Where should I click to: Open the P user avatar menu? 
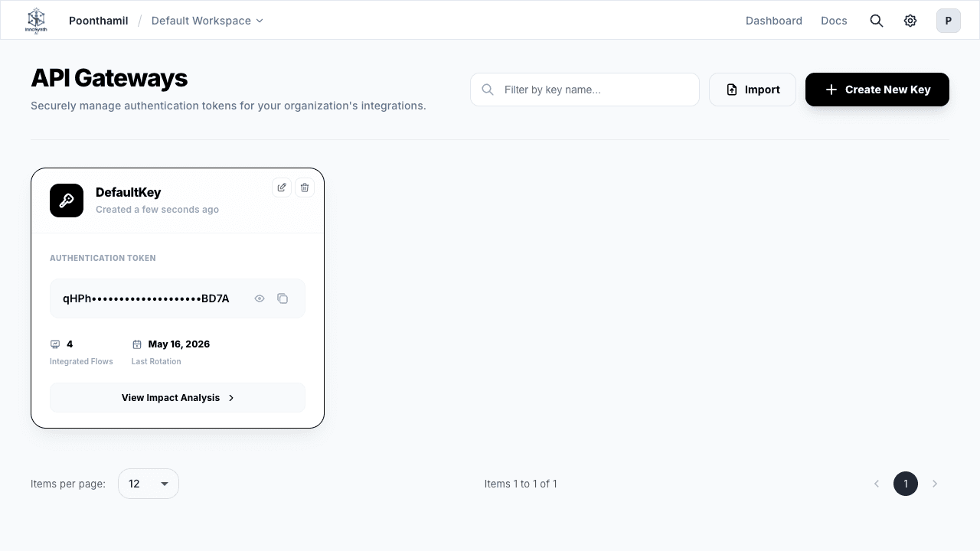click(949, 21)
